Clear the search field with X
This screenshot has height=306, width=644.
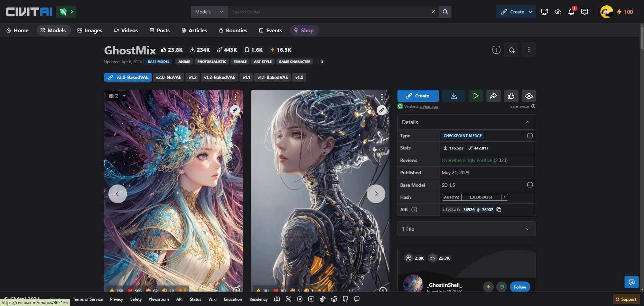click(x=433, y=12)
